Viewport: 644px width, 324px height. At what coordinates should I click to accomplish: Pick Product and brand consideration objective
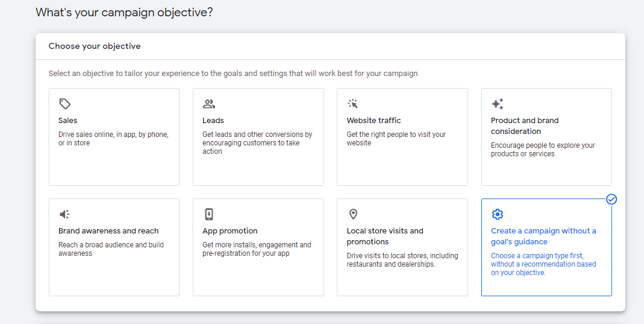click(524, 125)
